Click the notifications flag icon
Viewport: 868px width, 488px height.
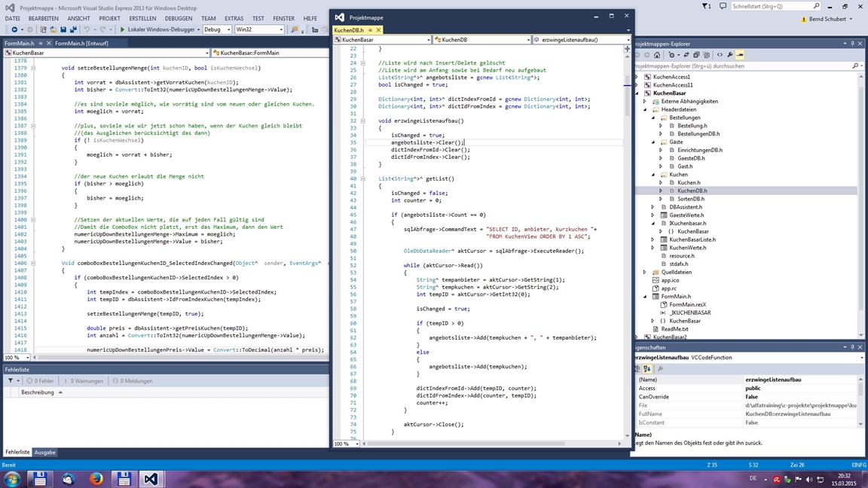[x=705, y=6]
